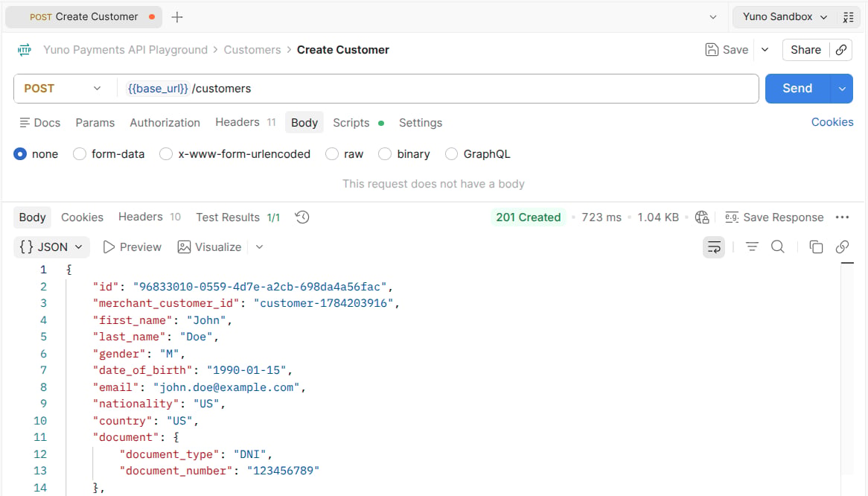
Task: View the response Cookies tab
Action: 82,217
